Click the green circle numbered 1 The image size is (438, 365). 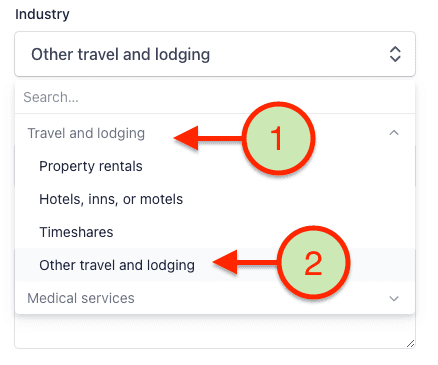pos(278,138)
